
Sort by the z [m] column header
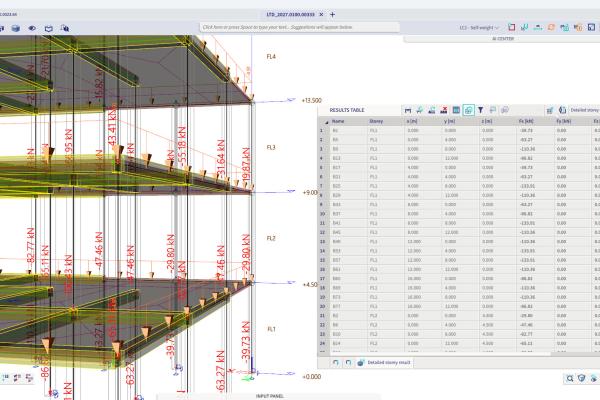497,121
